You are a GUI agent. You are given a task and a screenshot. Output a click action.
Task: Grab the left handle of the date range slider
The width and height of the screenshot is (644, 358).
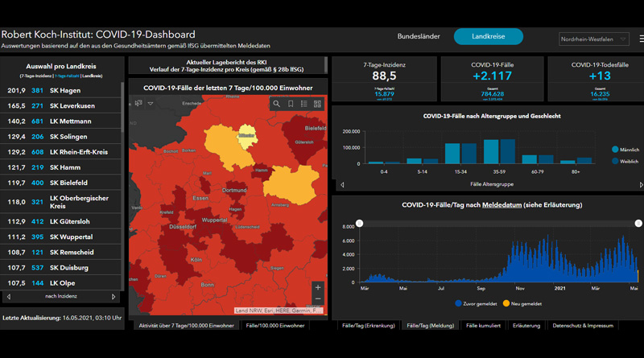pos(359,224)
